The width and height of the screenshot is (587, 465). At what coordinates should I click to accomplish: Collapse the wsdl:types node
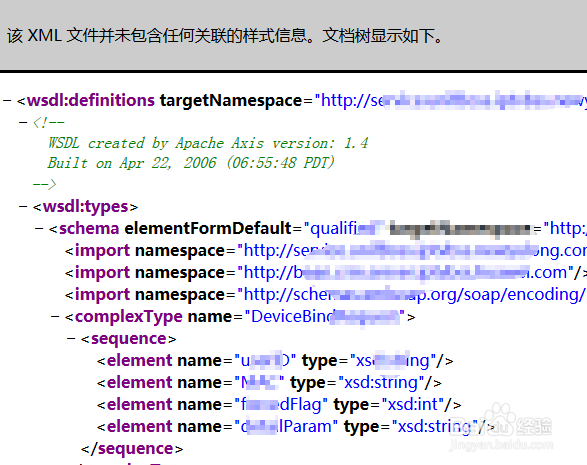click(x=23, y=206)
